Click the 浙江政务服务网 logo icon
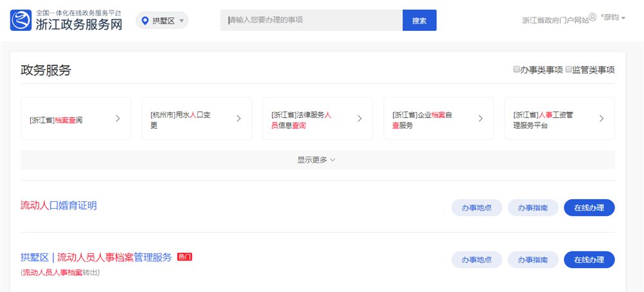This screenshot has height=292, width=644. pyautogui.click(x=21, y=21)
